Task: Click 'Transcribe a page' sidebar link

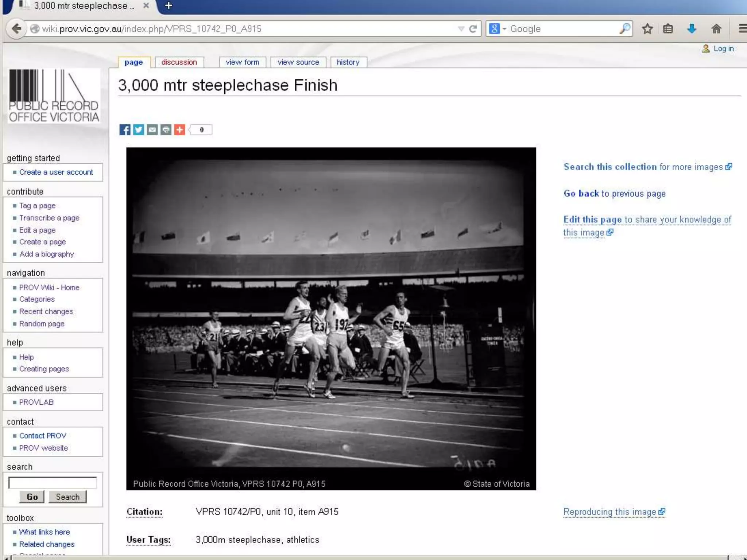Action: [x=49, y=218]
